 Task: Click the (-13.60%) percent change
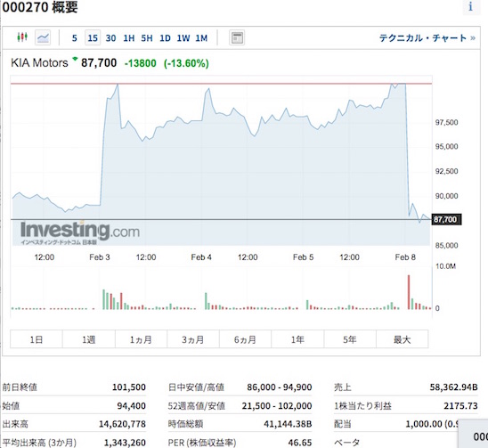tap(186, 63)
